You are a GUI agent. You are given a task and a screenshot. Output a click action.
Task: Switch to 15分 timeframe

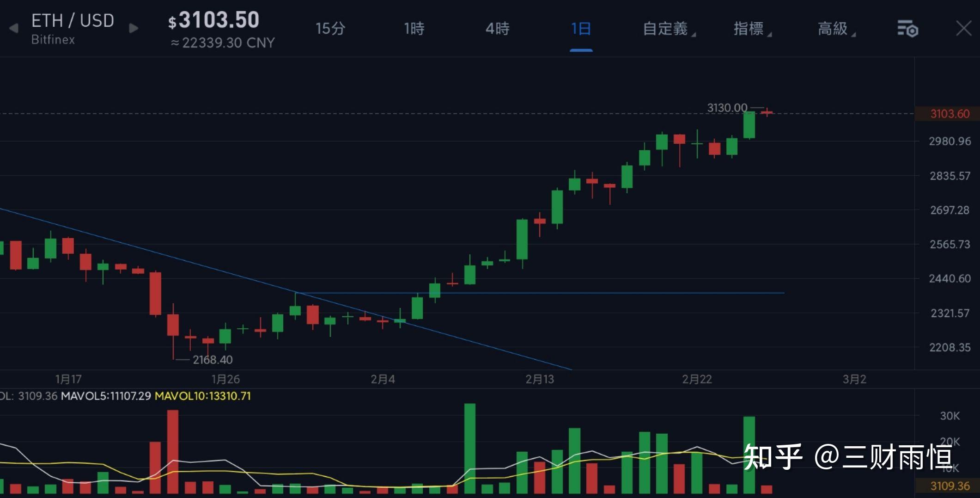coord(330,29)
